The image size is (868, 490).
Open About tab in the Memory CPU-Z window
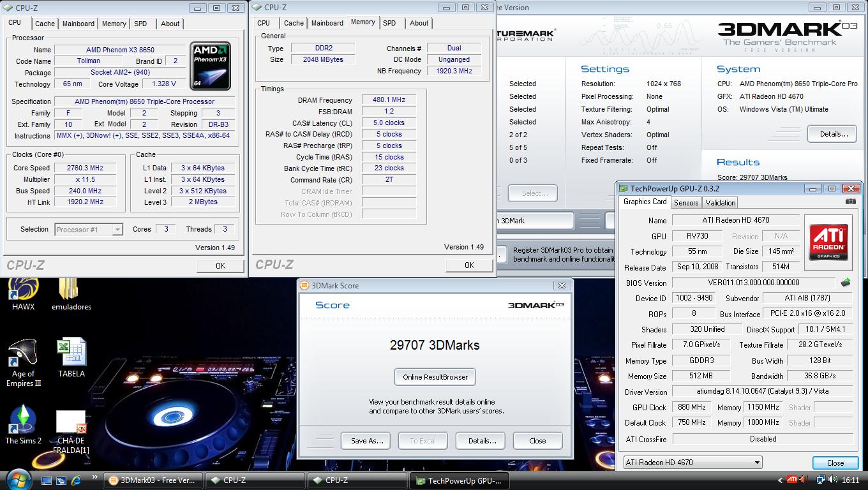coord(419,23)
